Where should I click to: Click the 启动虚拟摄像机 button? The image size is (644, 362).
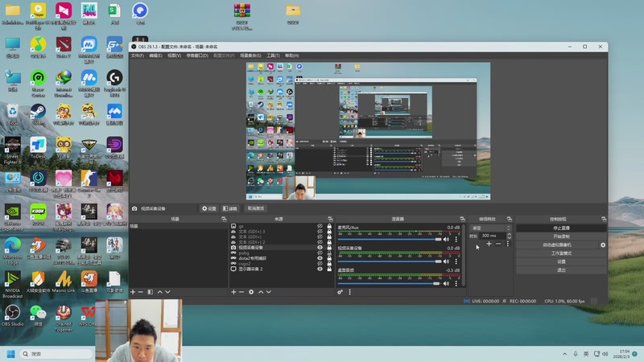(x=557, y=245)
